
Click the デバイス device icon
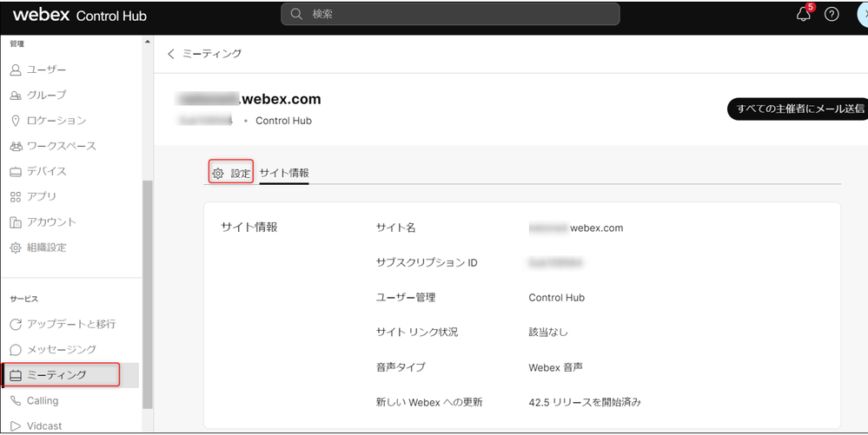[16, 172]
